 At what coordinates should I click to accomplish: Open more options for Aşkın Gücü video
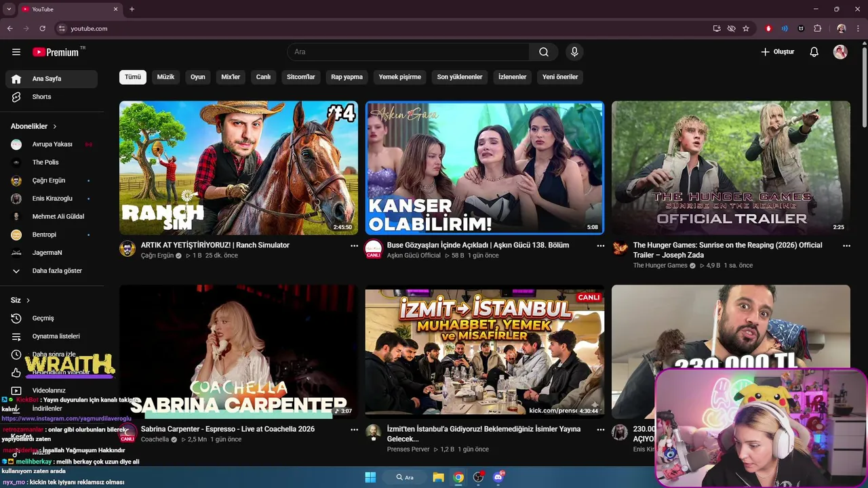pyautogui.click(x=600, y=246)
